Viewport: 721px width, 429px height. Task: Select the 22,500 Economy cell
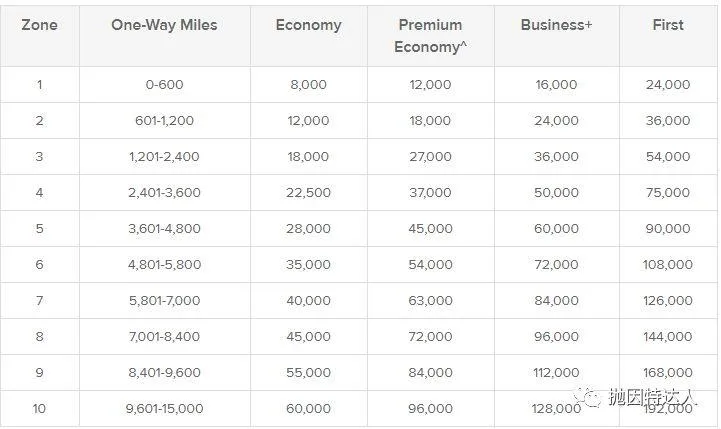tap(308, 193)
